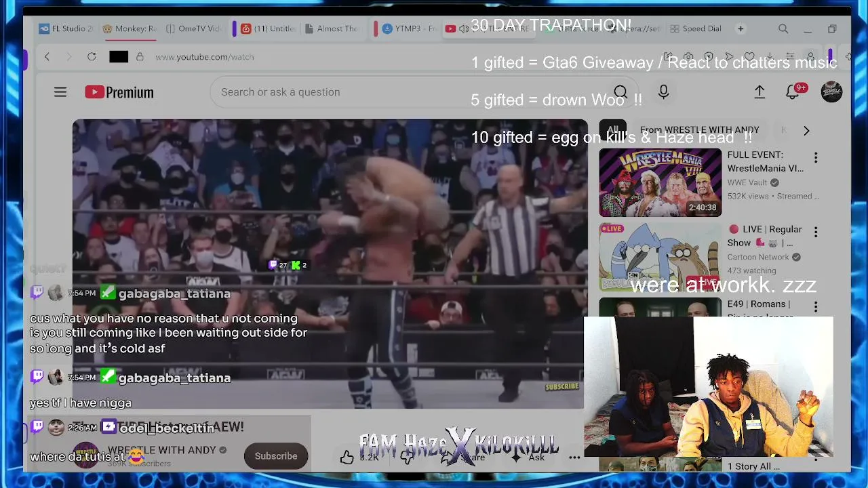The image size is (868, 488).
Task: Switch to the Speed Dial tab
Action: click(x=696, y=29)
